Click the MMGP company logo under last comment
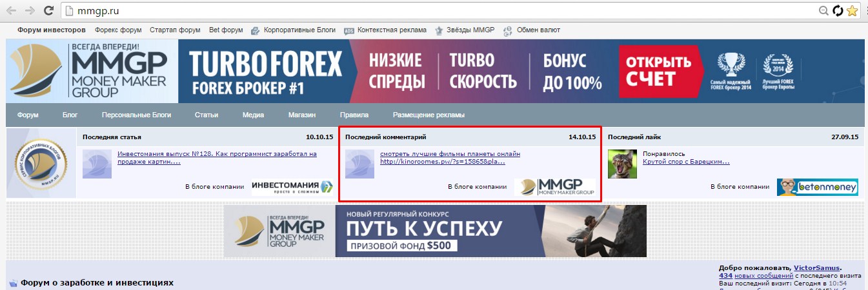 click(555, 187)
